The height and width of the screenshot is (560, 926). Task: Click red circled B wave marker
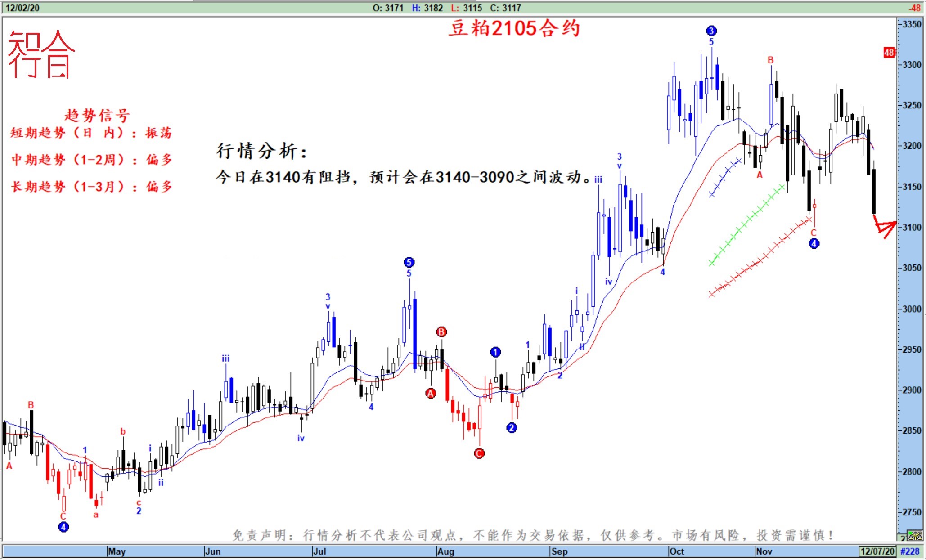441,332
